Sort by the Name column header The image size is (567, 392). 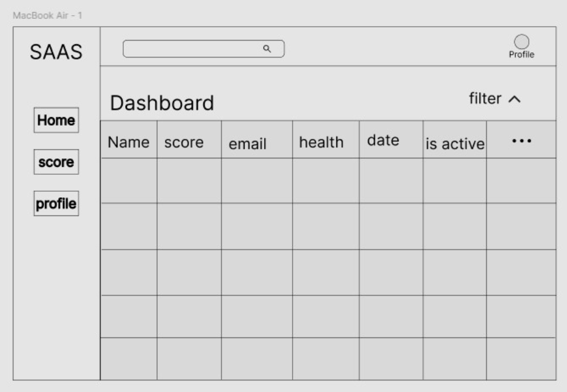click(128, 142)
